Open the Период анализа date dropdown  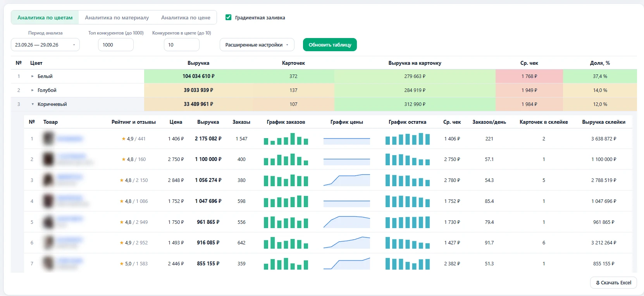coord(45,45)
